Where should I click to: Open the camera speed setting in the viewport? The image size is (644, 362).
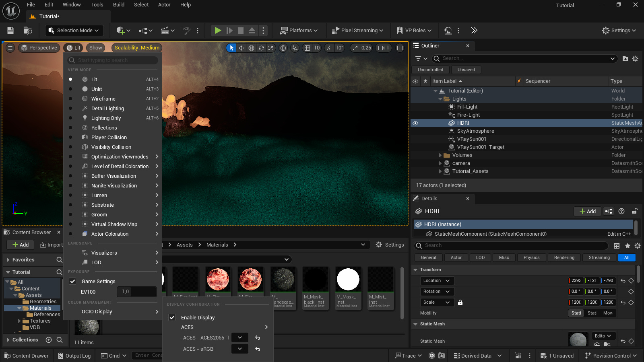[384, 48]
